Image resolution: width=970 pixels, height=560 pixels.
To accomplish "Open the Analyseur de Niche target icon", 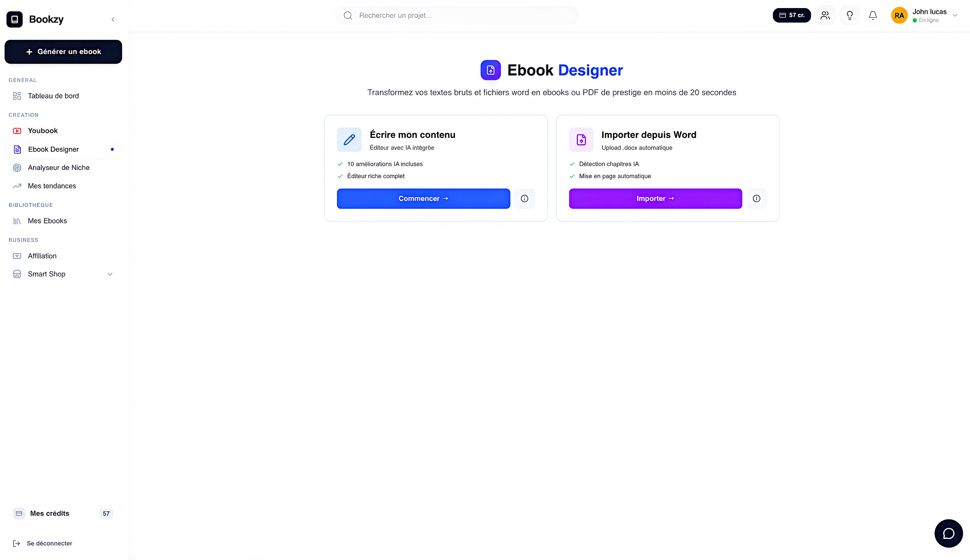I will pyautogui.click(x=17, y=168).
